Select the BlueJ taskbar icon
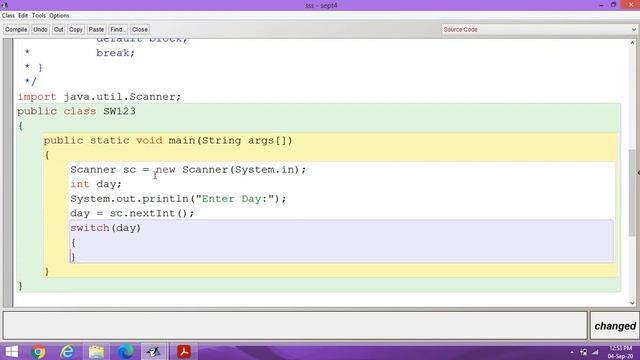 154,352
